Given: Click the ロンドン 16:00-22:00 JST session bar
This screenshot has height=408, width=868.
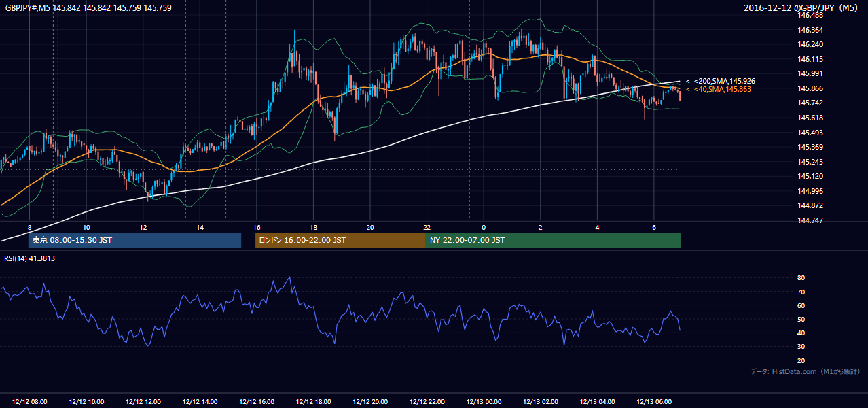Looking at the screenshot, I should pos(340,240).
